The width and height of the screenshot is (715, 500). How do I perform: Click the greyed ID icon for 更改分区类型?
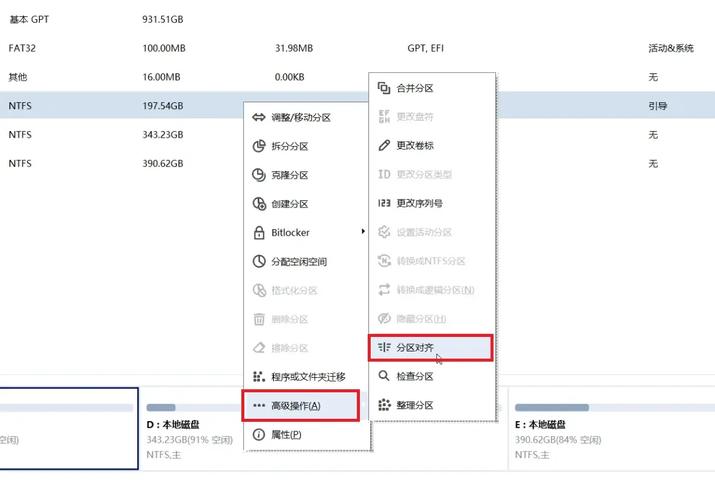coord(384,174)
